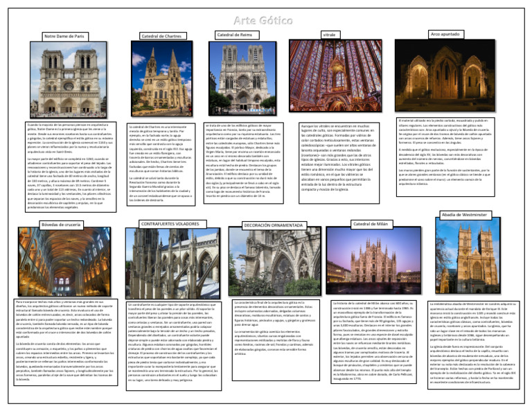532x411 pixels.
Task: Click the text box under vitrale photo
Action: point(339,164)
